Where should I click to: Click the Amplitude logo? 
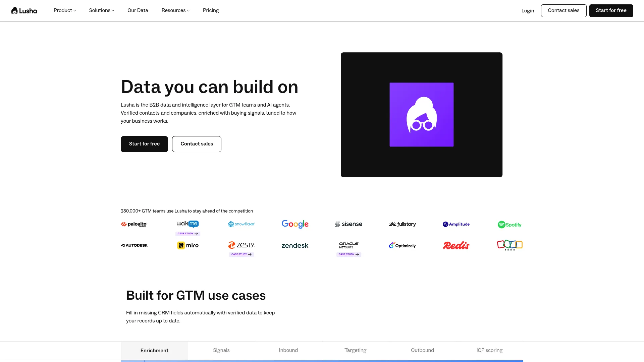456,224
